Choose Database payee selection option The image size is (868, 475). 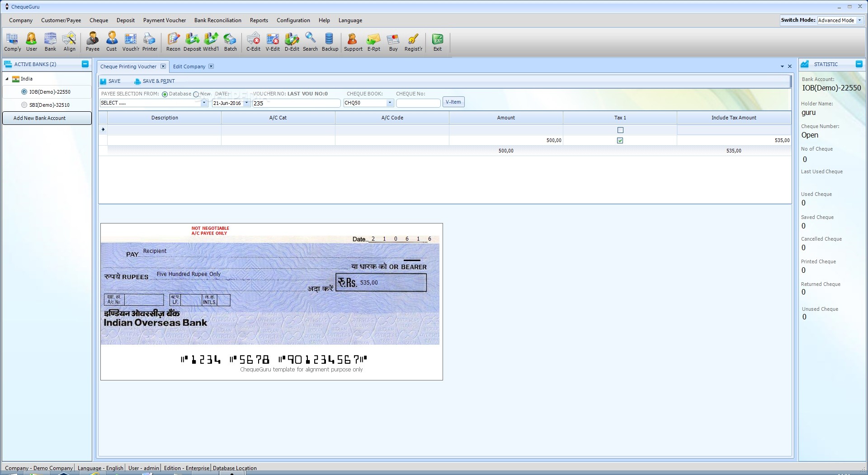click(x=165, y=94)
